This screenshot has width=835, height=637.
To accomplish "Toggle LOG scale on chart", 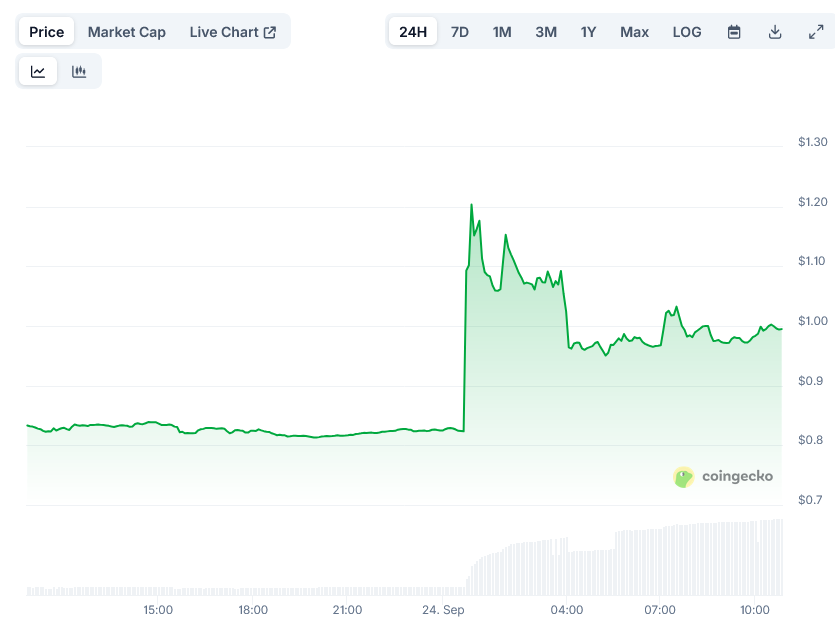I will point(686,32).
